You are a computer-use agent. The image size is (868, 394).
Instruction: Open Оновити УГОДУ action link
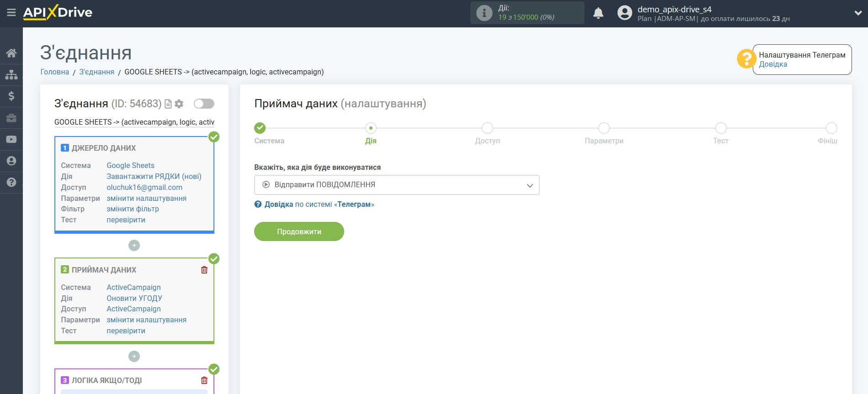(x=134, y=299)
